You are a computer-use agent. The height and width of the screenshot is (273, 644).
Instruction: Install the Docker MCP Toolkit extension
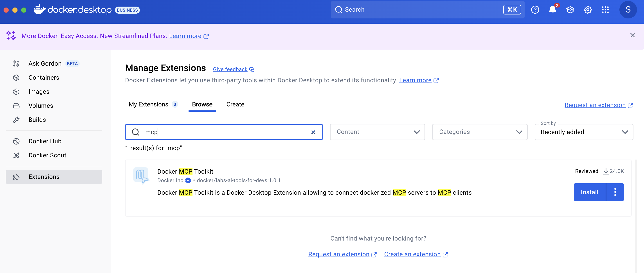(x=590, y=192)
